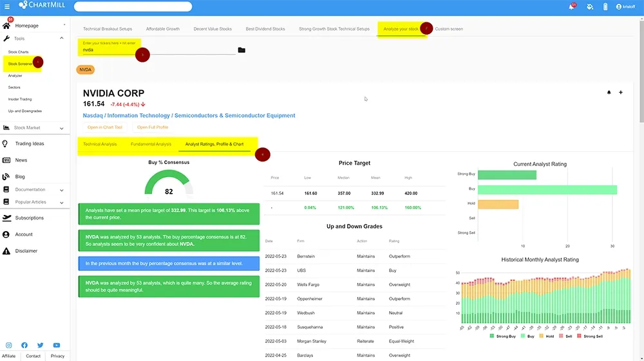Toggle the Hold legend swatch
Viewport: 644px width, 361px height.
(x=542, y=336)
